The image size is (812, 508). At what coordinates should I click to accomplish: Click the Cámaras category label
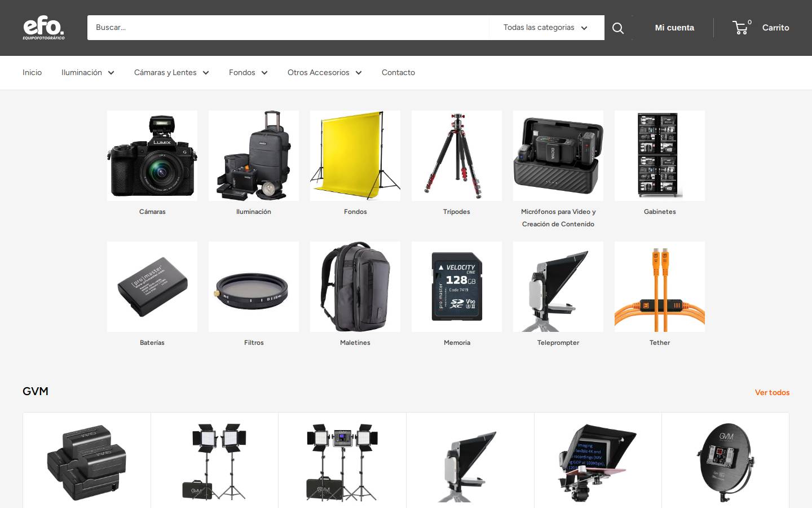pyautogui.click(x=152, y=212)
